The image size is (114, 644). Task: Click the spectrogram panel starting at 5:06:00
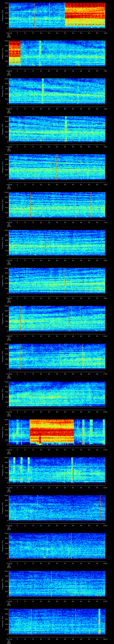tap(57, 205)
